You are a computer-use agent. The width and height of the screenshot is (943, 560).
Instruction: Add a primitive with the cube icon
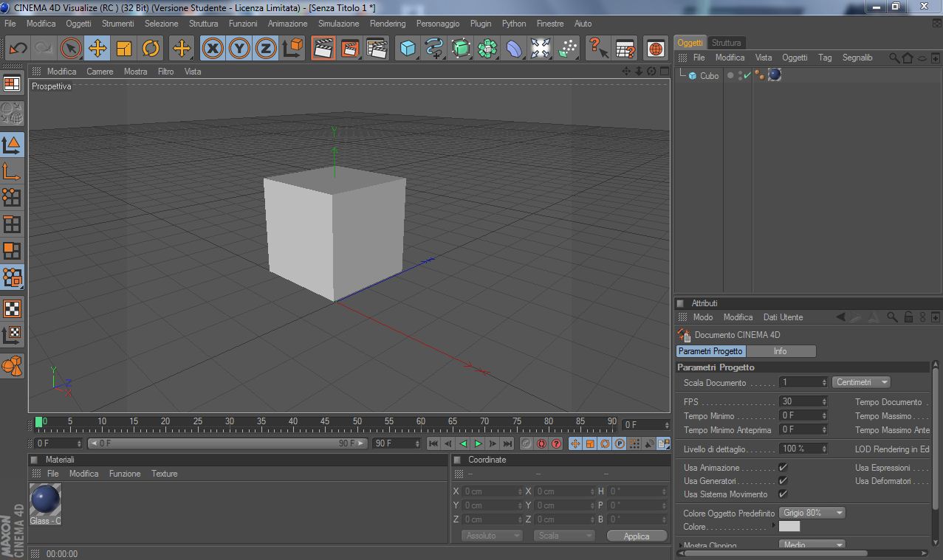click(x=407, y=49)
